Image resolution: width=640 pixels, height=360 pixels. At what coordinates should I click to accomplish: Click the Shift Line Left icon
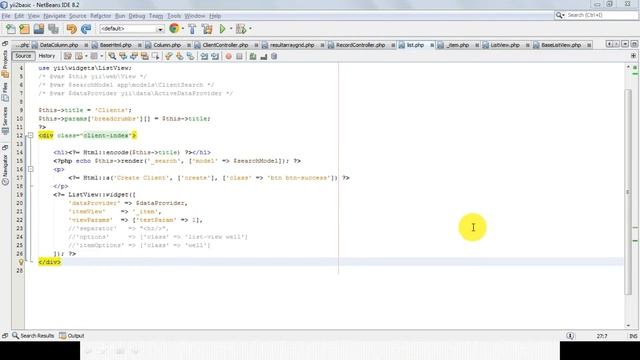point(204,56)
